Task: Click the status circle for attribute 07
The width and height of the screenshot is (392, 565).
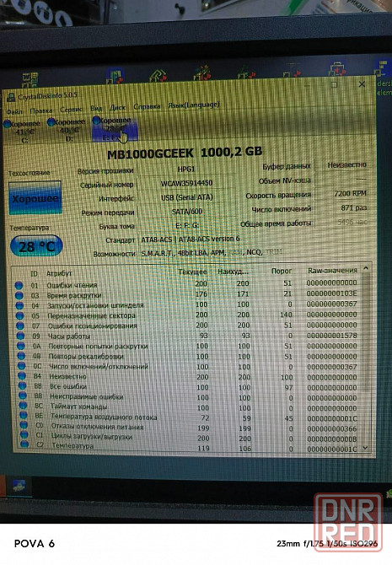Action: pyautogui.click(x=20, y=326)
